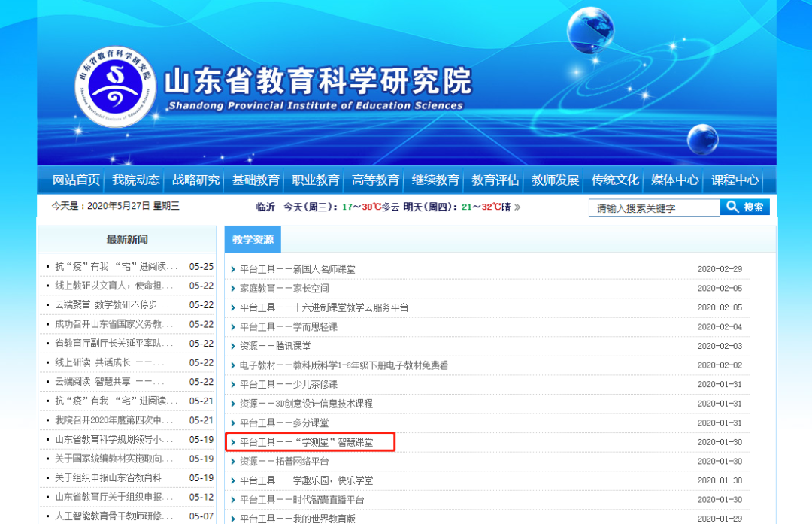Focus the search keyword input field
The width and height of the screenshot is (812, 524).
653,208
